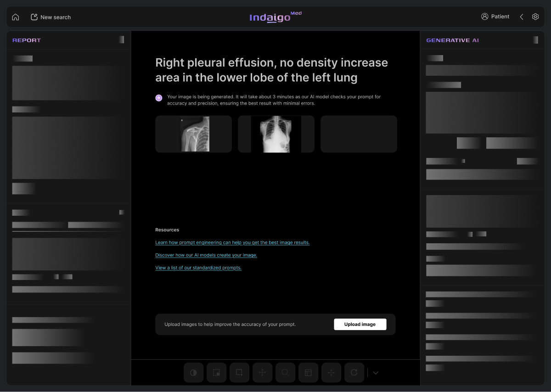Image resolution: width=551 pixels, height=392 pixels.
Task: Collapse the Report panel handle
Action: pos(122,40)
